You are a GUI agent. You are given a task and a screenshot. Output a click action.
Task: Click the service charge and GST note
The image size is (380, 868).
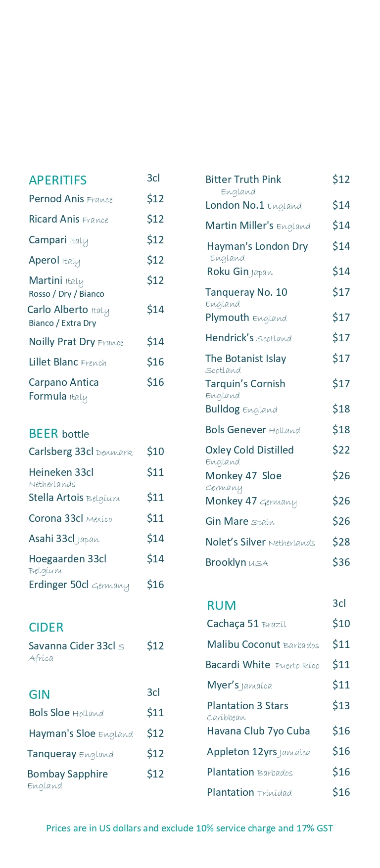(x=190, y=828)
